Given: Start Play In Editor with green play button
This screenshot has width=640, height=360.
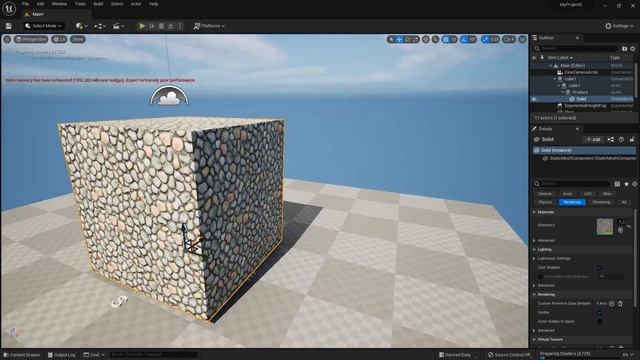Looking at the screenshot, I should pos(142,26).
